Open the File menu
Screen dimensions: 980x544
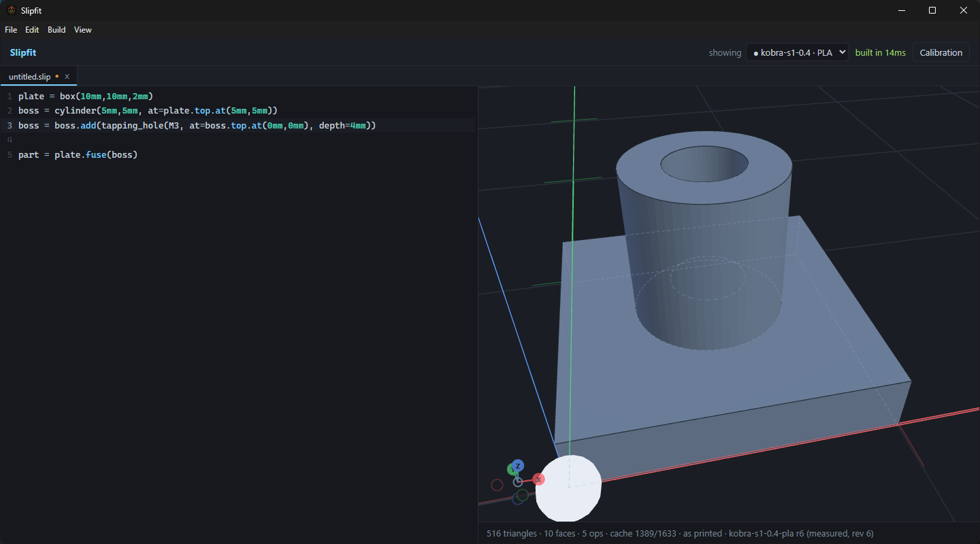pos(11,30)
